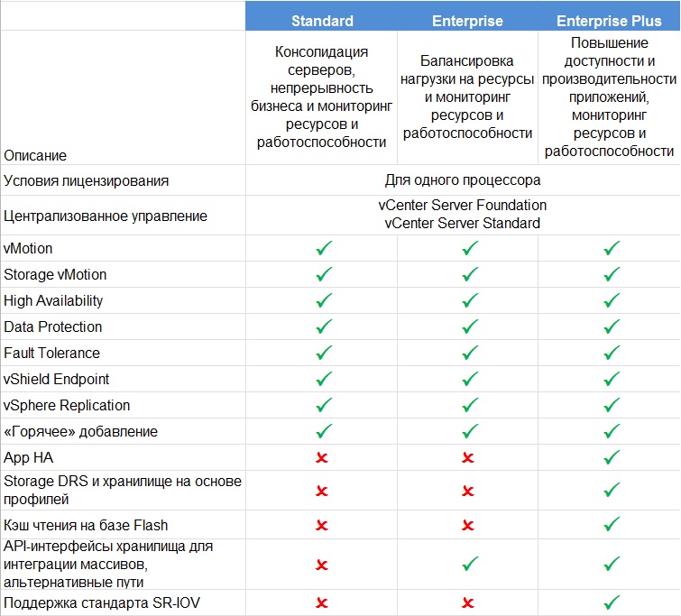This screenshot has height=616, width=681.
Task: Click the green checkmark for High Availability under Standard
Action: [324, 300]
